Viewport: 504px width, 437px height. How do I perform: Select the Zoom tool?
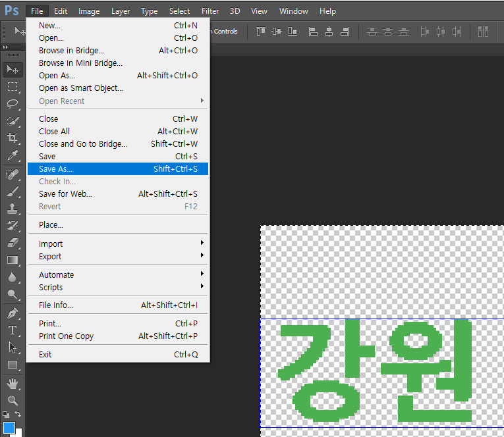[13, 400]
